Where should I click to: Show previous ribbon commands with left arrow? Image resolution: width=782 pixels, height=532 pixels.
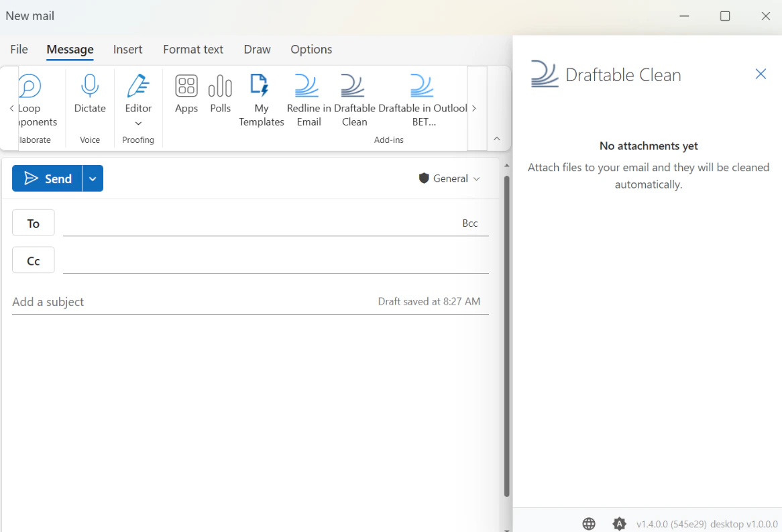[x=11, y=108]
